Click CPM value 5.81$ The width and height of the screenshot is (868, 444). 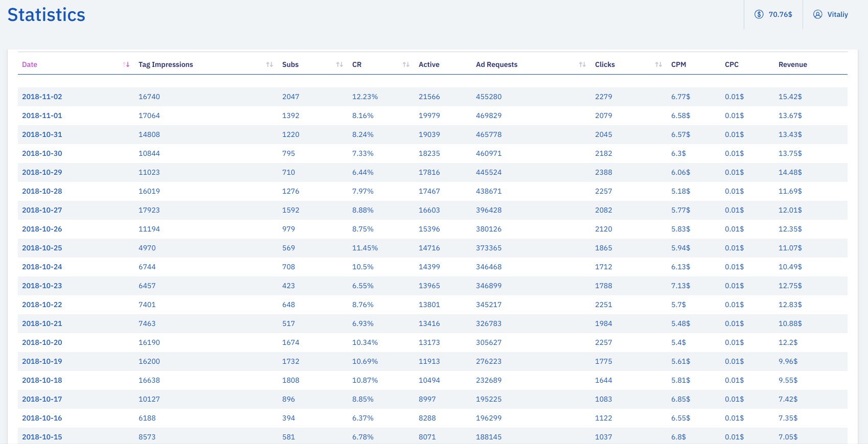(x=681, y=380)
